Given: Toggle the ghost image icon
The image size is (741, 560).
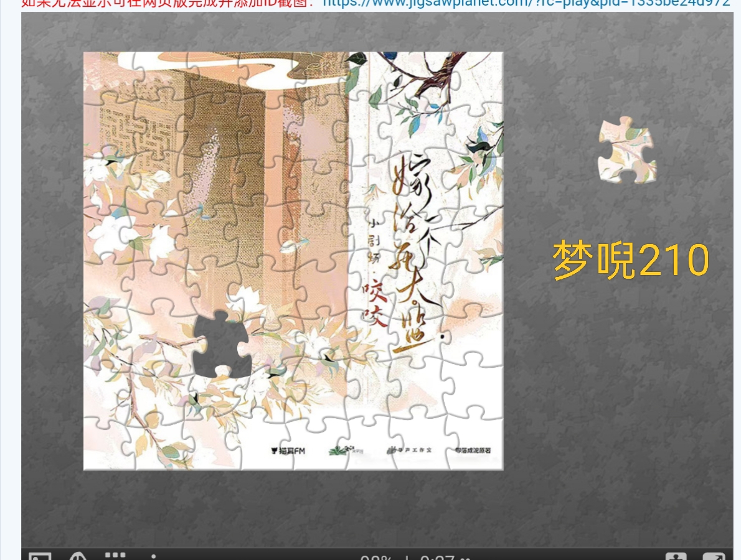Looking at the screenshot, I should pos(77,556).
